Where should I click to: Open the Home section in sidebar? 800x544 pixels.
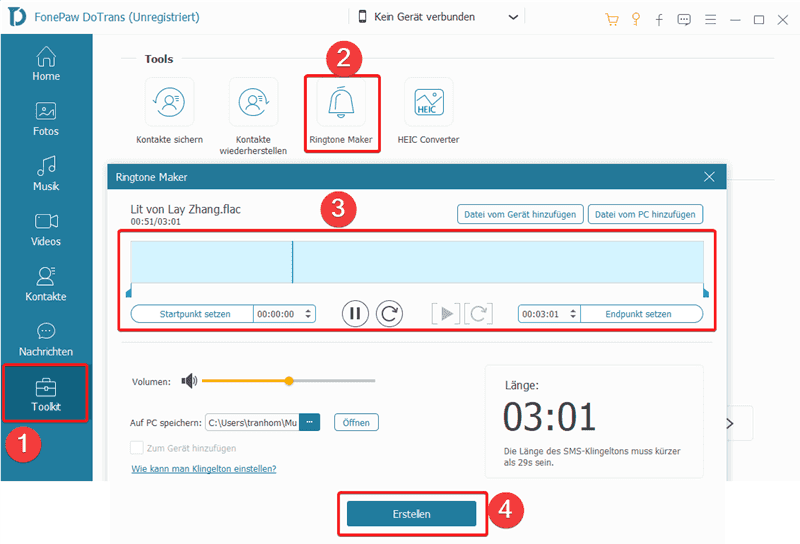coord(46,64)
